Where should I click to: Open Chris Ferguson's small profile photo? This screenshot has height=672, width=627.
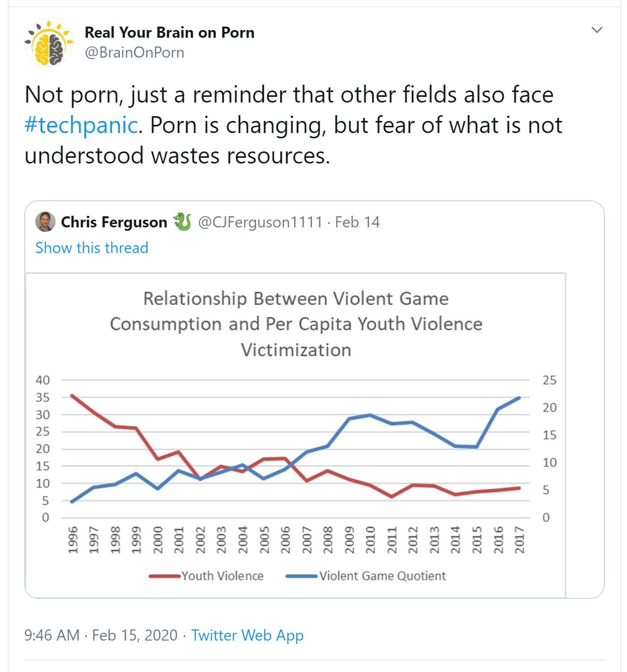pyautogui.click(x=45, y=222)
